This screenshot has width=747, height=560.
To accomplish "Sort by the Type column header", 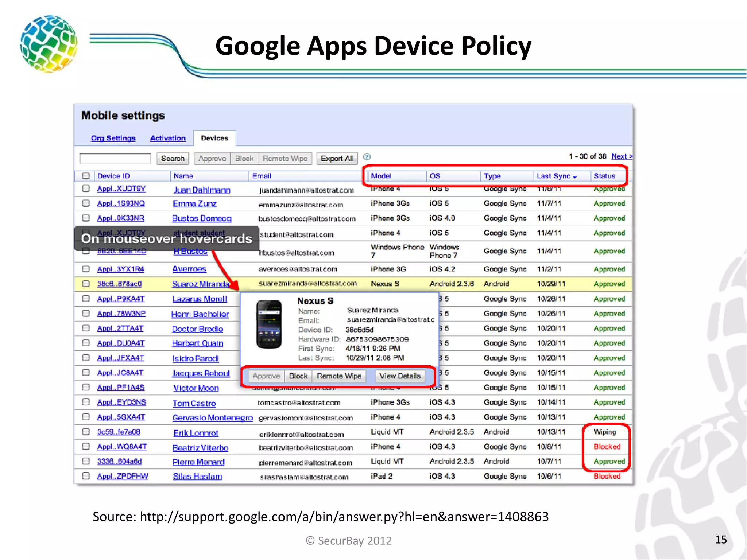I will point(492,176).
